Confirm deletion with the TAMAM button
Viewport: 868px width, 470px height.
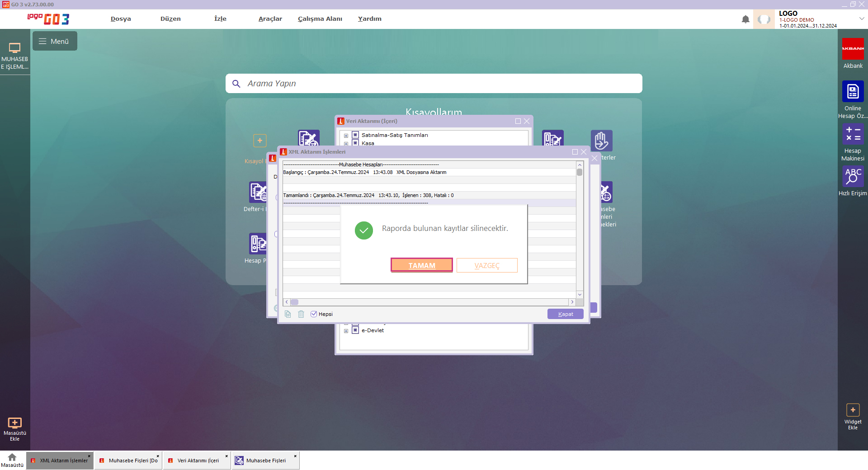pos(421,265)
